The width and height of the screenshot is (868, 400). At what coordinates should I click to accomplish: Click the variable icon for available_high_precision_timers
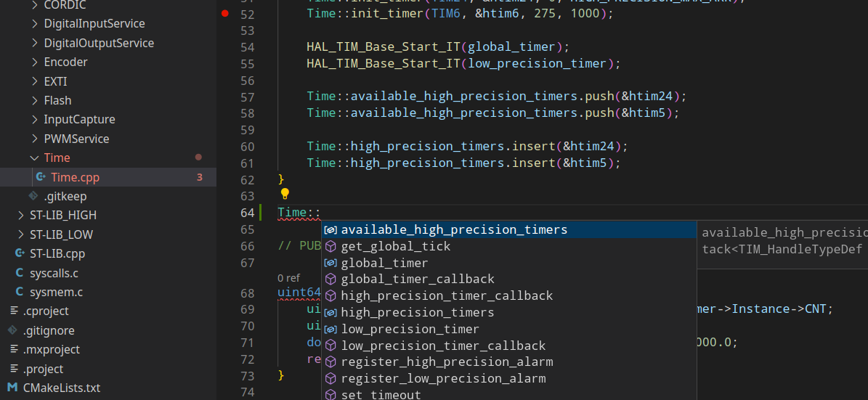click(330, 230)
